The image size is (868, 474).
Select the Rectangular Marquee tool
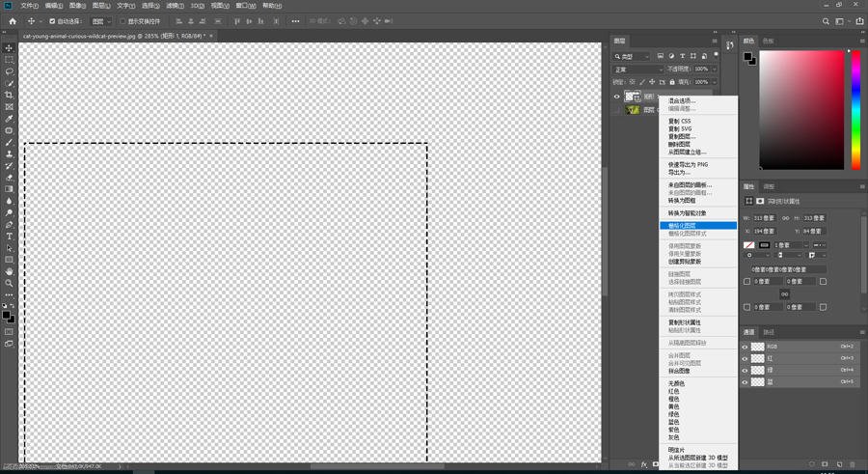tap(10, 60)
